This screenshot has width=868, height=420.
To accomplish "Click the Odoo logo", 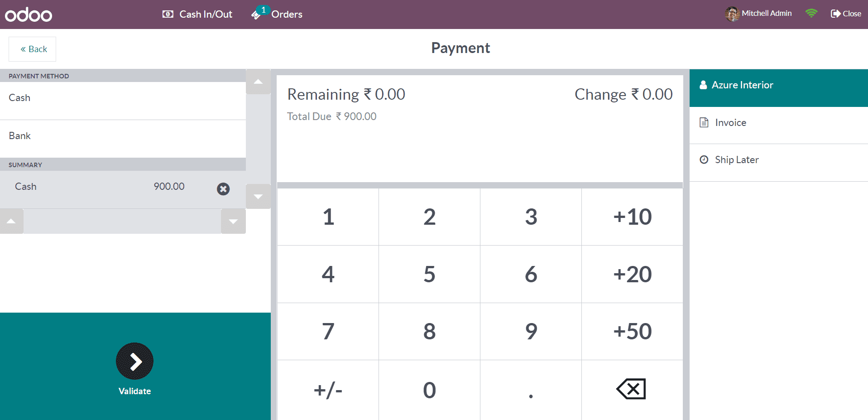I will tap(29, 14).
